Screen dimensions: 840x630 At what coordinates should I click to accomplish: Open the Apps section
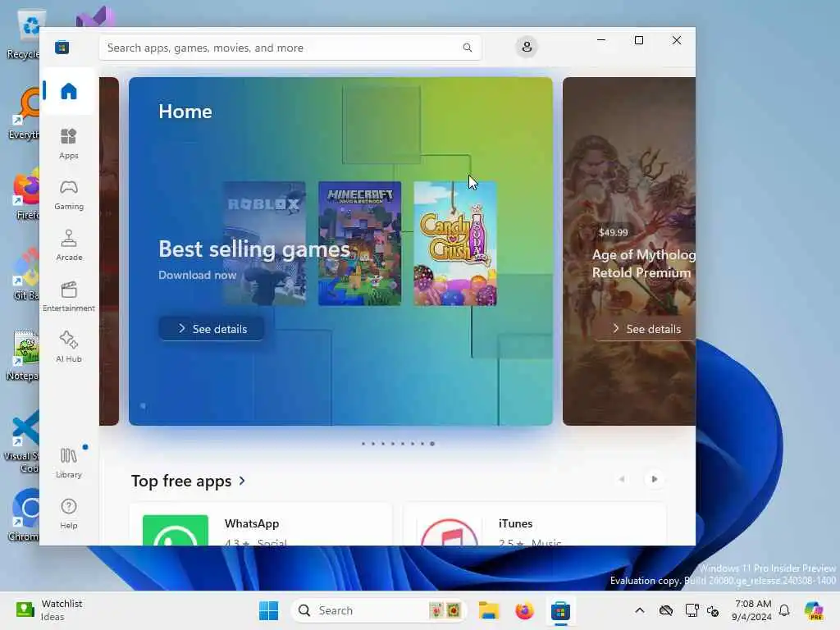(x=69, y=144)
